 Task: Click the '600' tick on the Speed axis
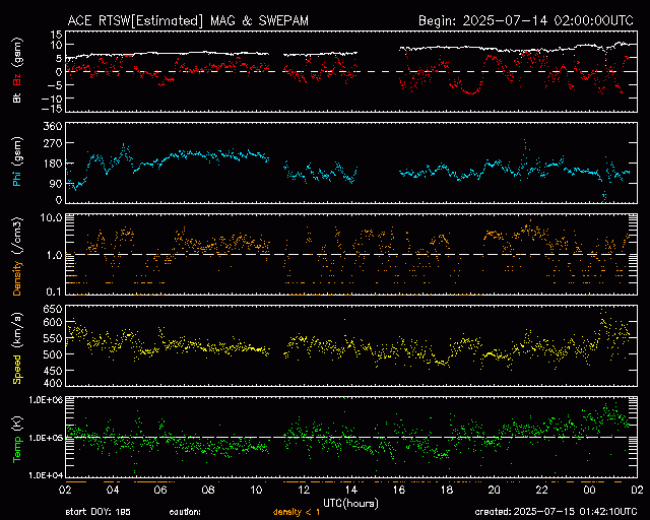coord(53,322)
